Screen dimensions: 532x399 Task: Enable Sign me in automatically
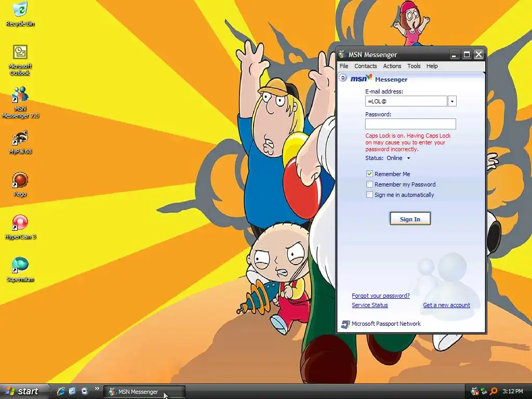tap(369, 195)
